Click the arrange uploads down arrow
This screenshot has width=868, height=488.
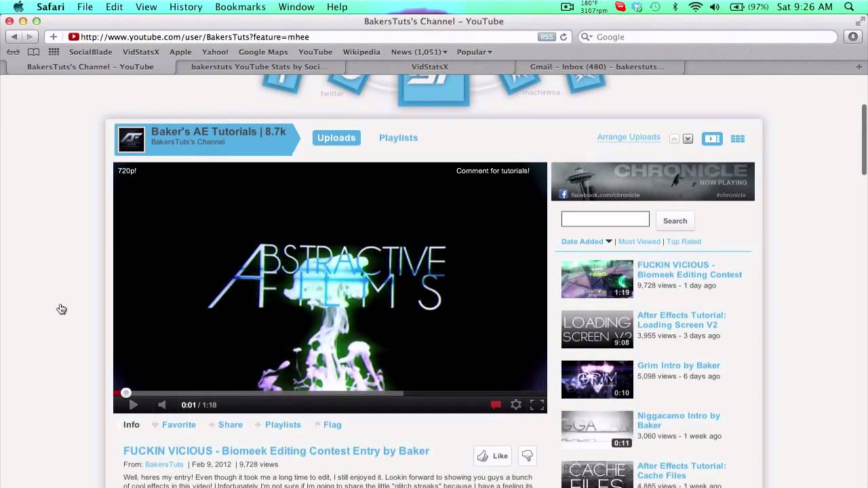688,139
